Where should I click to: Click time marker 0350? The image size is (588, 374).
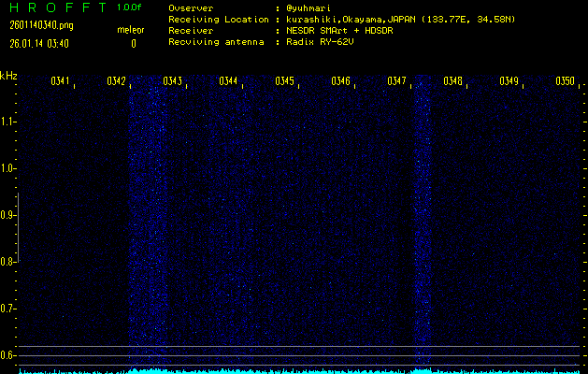coord(566,80)
